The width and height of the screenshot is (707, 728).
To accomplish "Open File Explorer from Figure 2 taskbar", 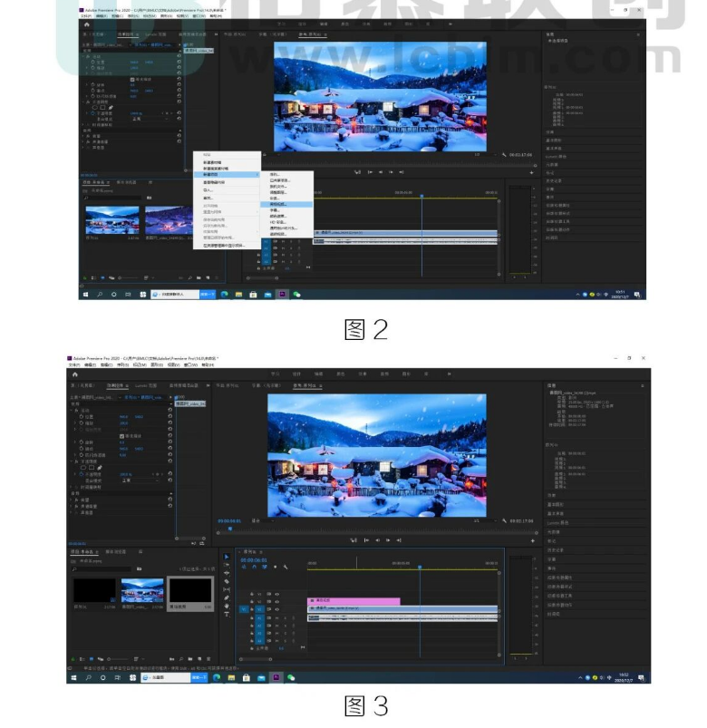I will pyautogui.click(x=238, y=295).
